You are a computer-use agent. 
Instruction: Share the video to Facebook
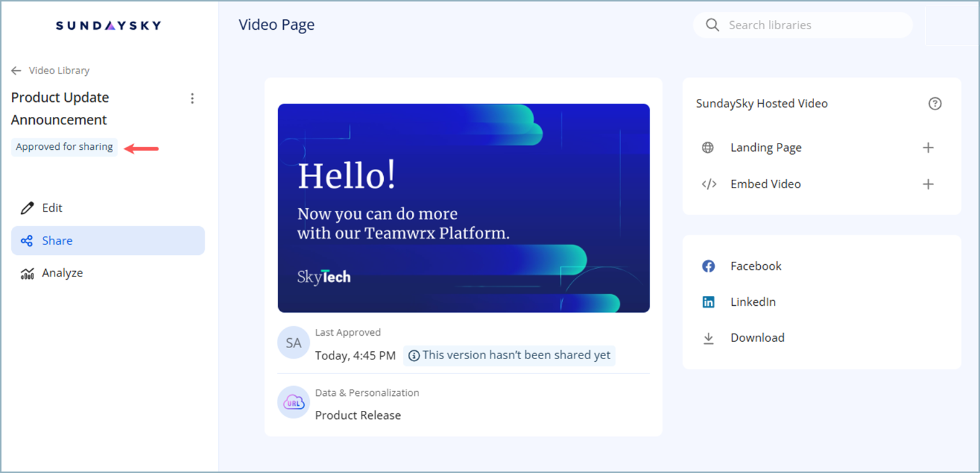click(x=755, y=266)
